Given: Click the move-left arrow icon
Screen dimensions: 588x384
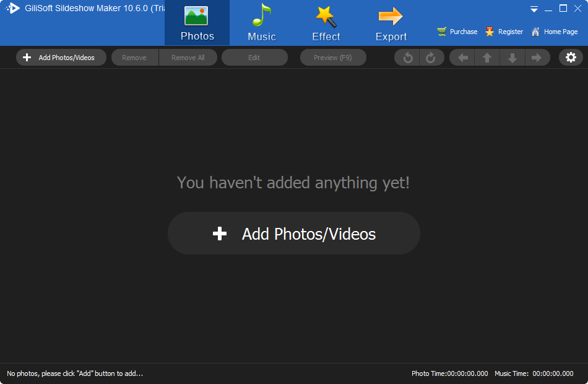Looking at the screenshot, I should pyautogui.click(x=461, y=57).
